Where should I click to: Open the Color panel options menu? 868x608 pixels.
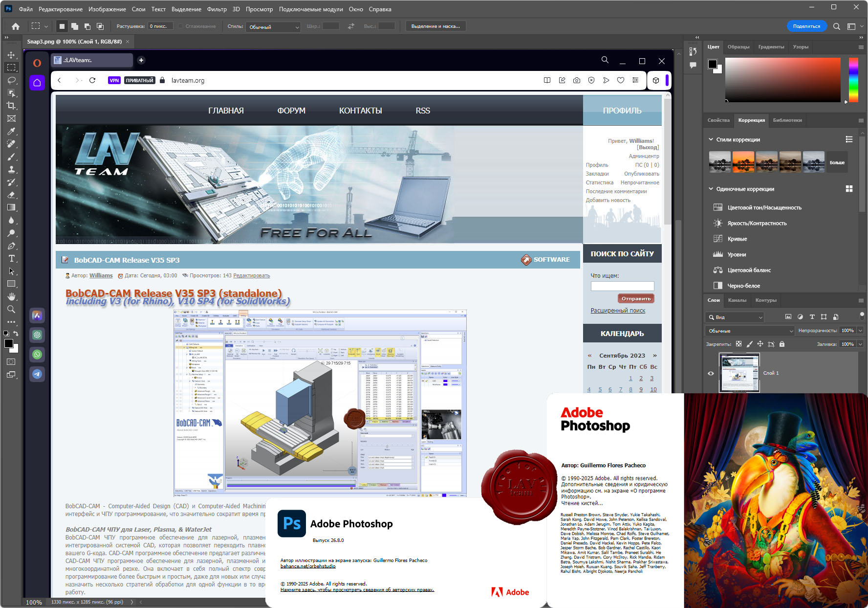(x=861, y=47)
